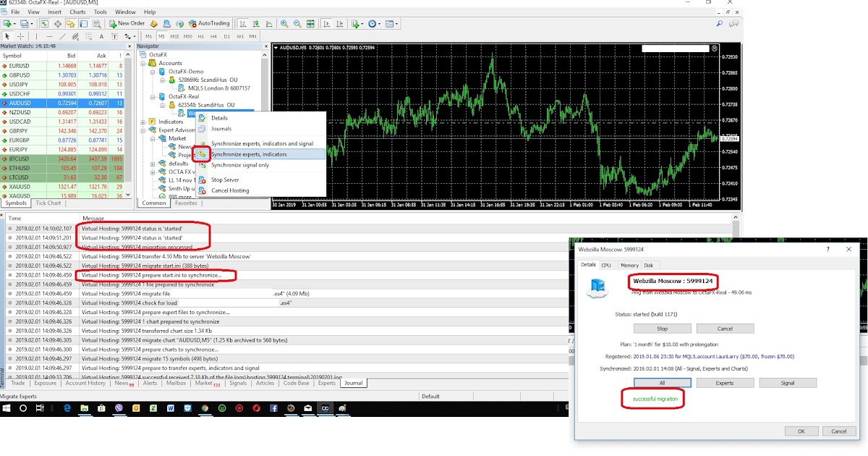Image resolution: width=868 pixels, height=456 pixels.
Task: Toggle the Navigator star-folder icon
Action: click(70, 23)
